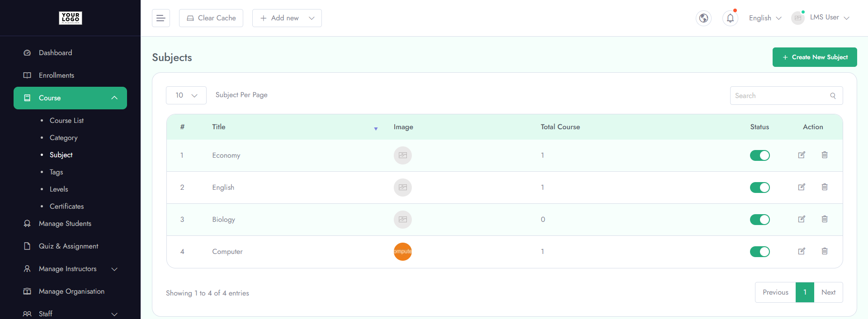Delete the English subject

(825, 187)
